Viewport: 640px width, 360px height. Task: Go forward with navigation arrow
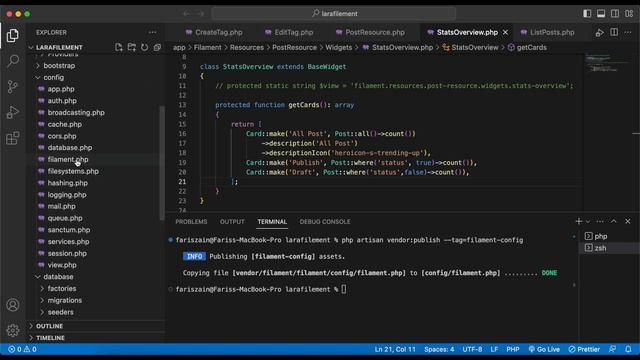pyautogui.click(x=200, y=13)
